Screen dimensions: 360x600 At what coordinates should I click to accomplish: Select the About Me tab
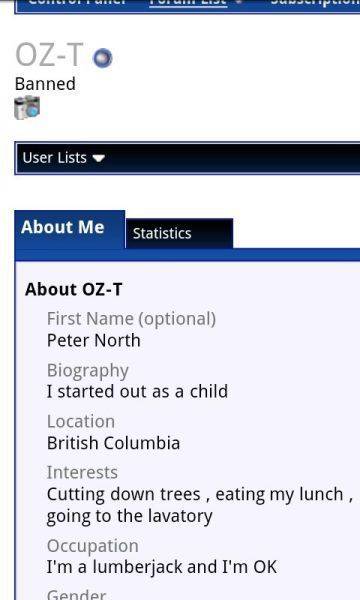coord(70,229)
